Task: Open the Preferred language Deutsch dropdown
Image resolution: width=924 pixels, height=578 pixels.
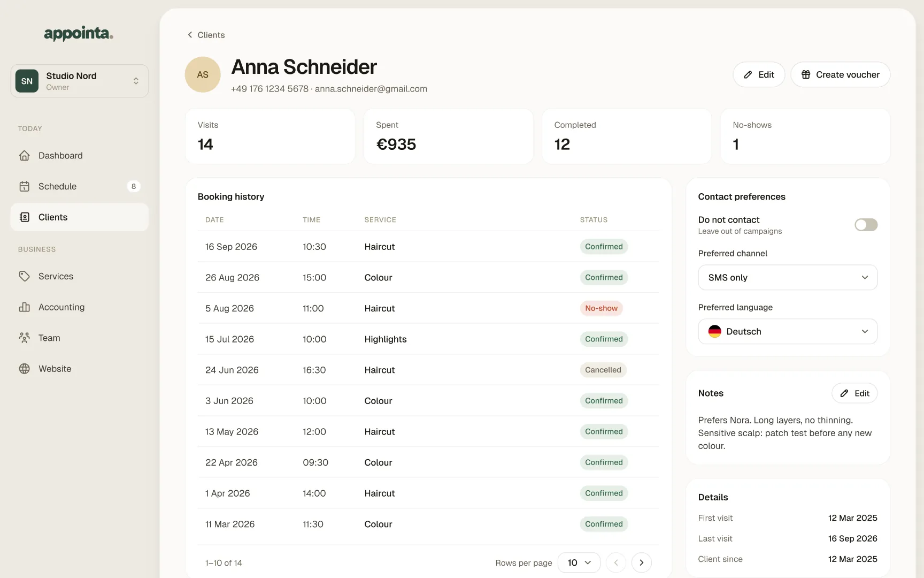Action: tap(788, 331)
